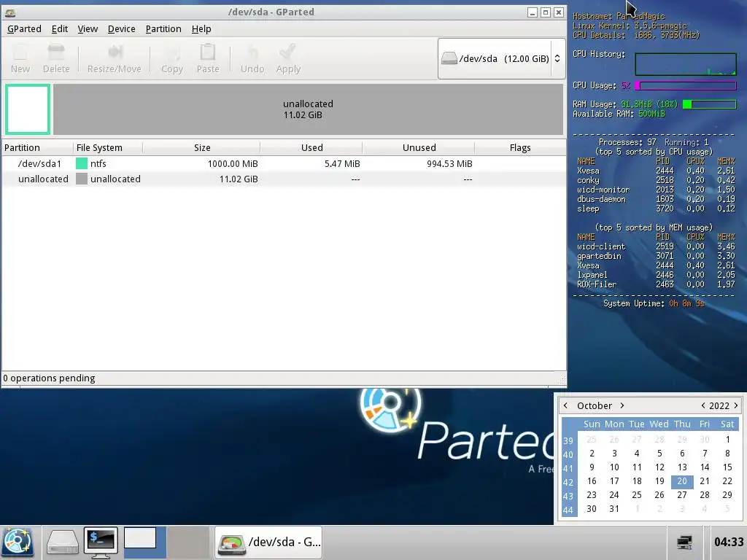
Task: Click the Size column header
Action: [x=201, y=147]
